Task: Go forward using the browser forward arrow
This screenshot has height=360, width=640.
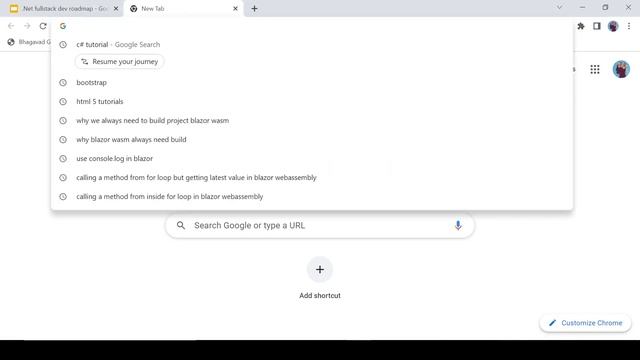Action: click(x=27, y=26)
